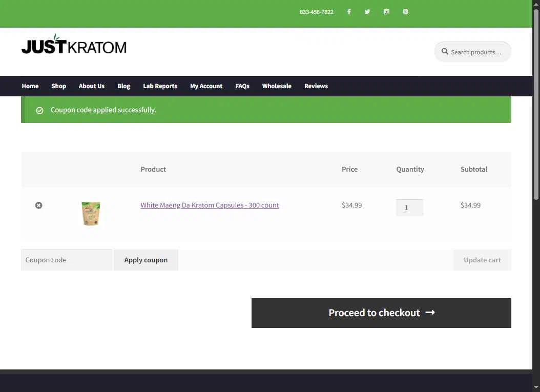Screen dimensions: 540x392
Task: Click the Subtotal column header
Action: click(x=474, y=169)
